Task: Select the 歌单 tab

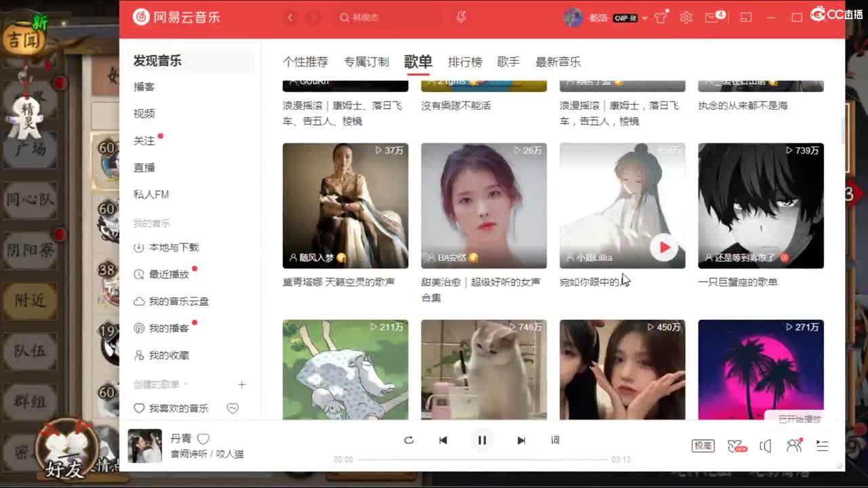Action: [418, 61]
